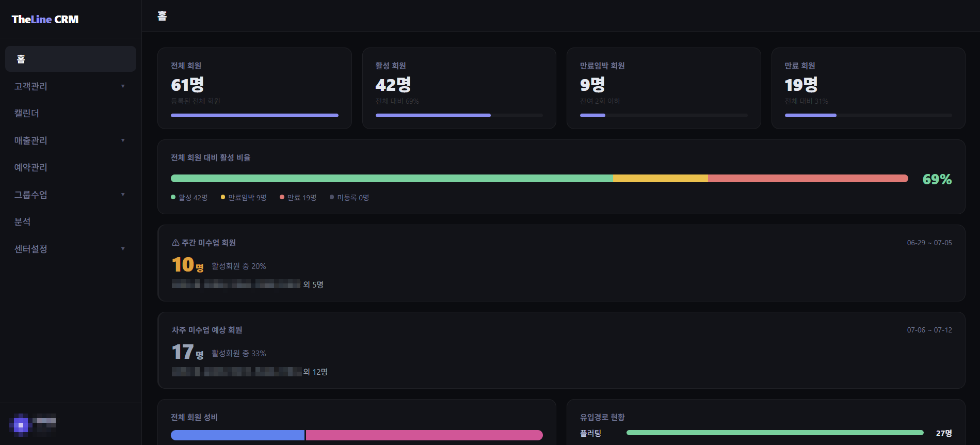Open the 만료 회원 19명 card

tap(869, 88)
